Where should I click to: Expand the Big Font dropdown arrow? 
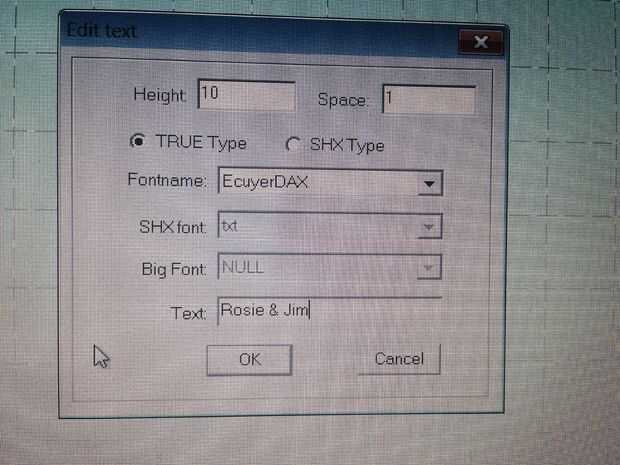pyautogui.click(x=428, y=268)
